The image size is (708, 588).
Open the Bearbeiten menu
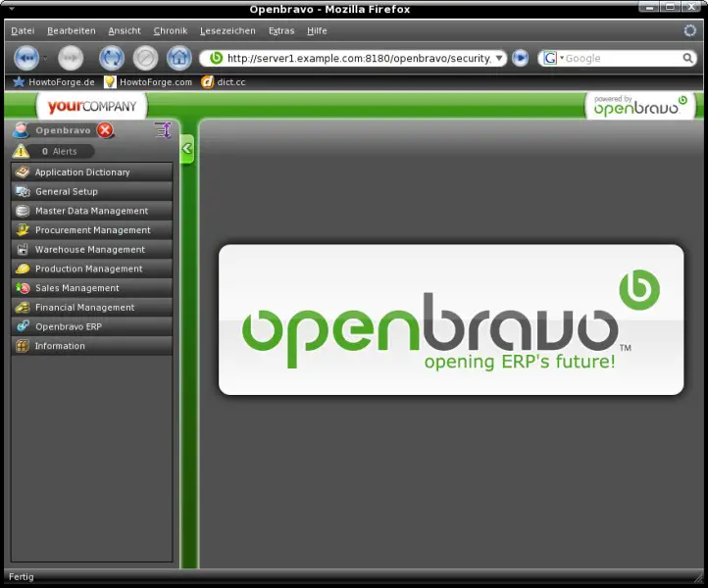[72, 30]
